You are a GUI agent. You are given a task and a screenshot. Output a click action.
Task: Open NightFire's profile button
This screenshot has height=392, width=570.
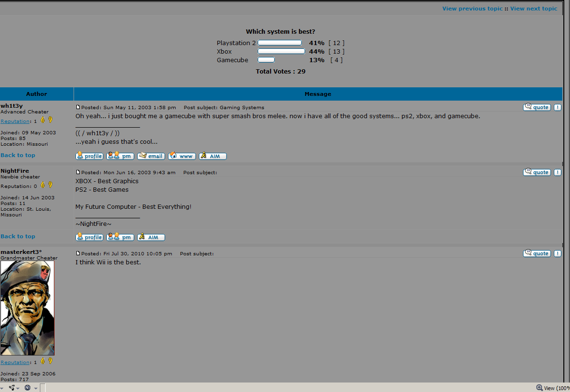[x=89, y=237]
